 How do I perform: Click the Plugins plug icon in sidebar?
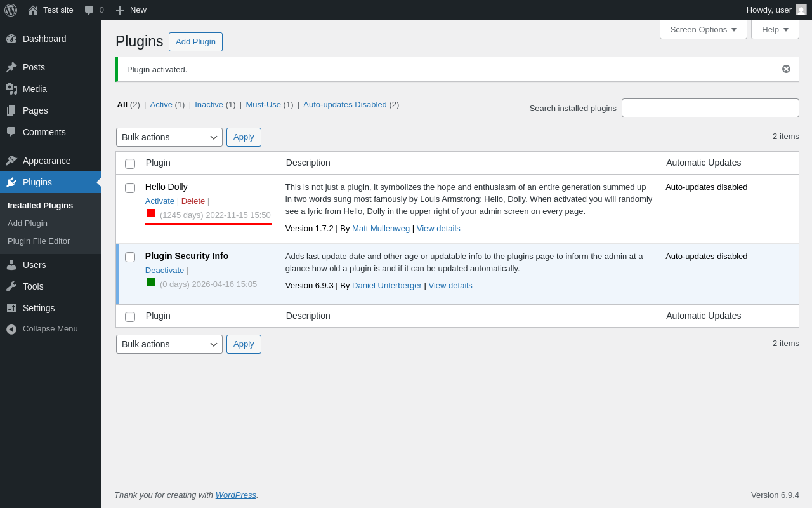[x=11, y=182]
